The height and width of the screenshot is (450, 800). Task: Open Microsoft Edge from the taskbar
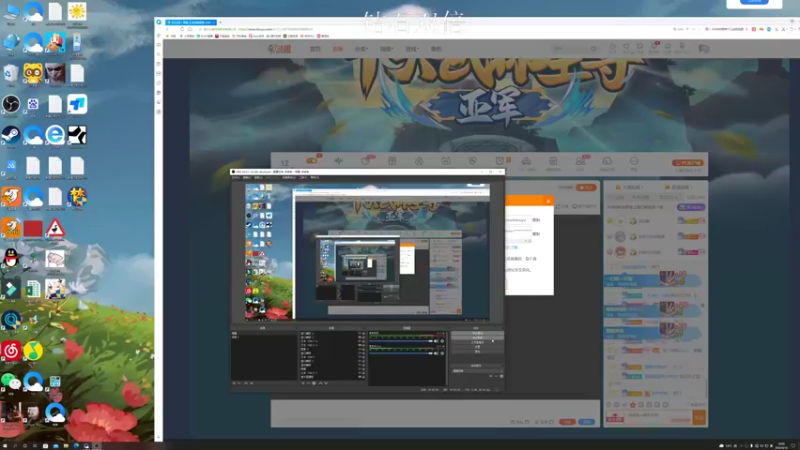point(76,446)
